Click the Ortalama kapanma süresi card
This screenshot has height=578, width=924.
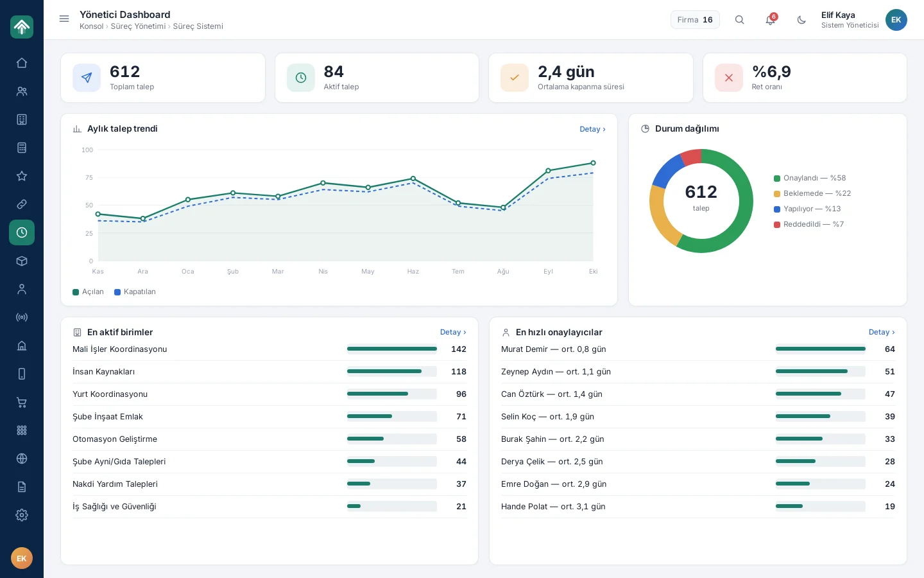(x=591, y=78)
